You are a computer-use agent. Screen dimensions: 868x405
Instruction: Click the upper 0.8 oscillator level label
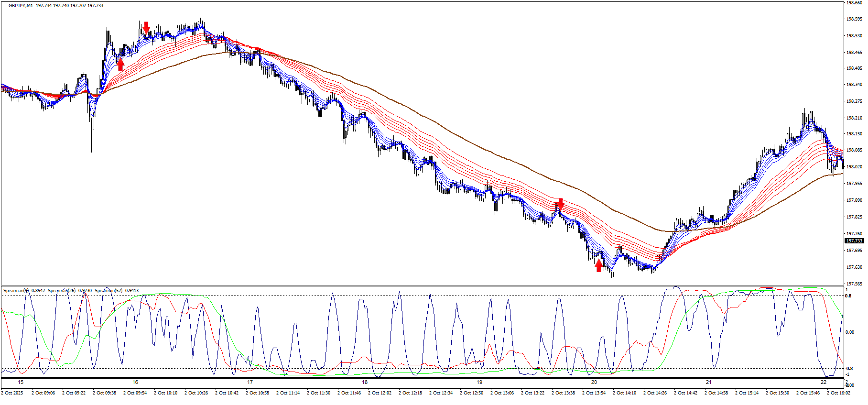point(848,296)
